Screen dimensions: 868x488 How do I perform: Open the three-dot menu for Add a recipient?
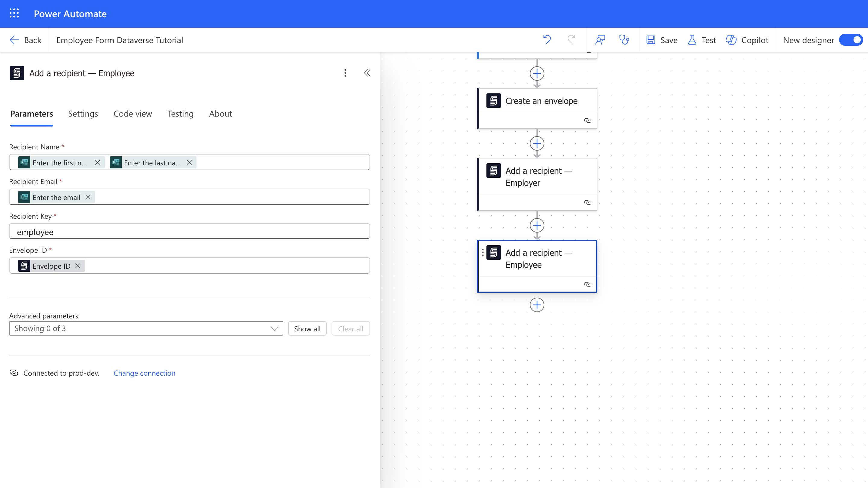coord(345,73)
